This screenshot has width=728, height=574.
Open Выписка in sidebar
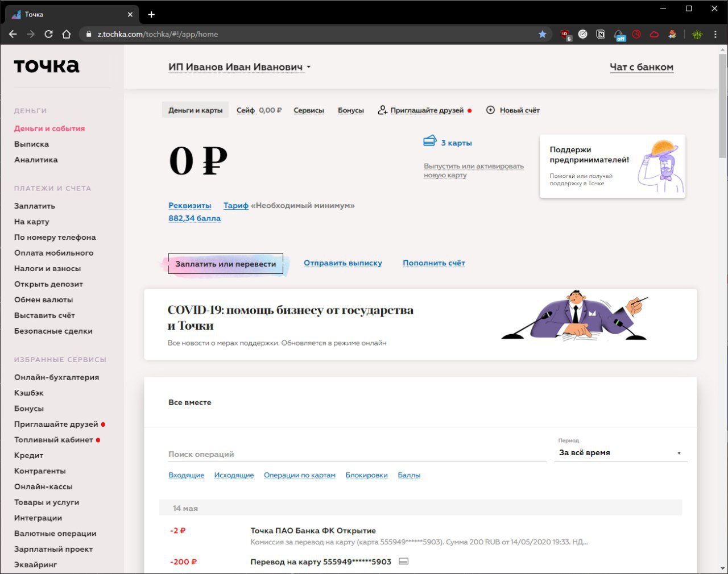[31, 144]
